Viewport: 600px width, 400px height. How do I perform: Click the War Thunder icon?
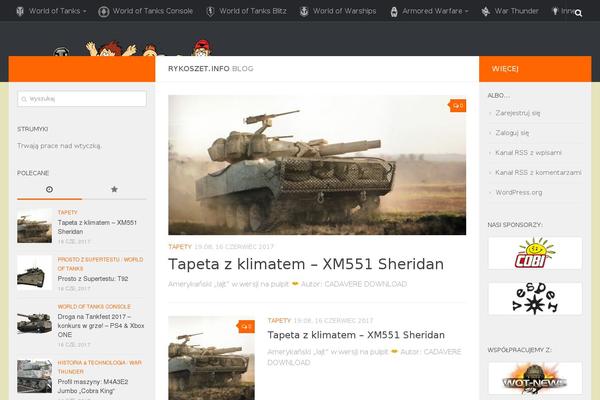click(486, 11)
